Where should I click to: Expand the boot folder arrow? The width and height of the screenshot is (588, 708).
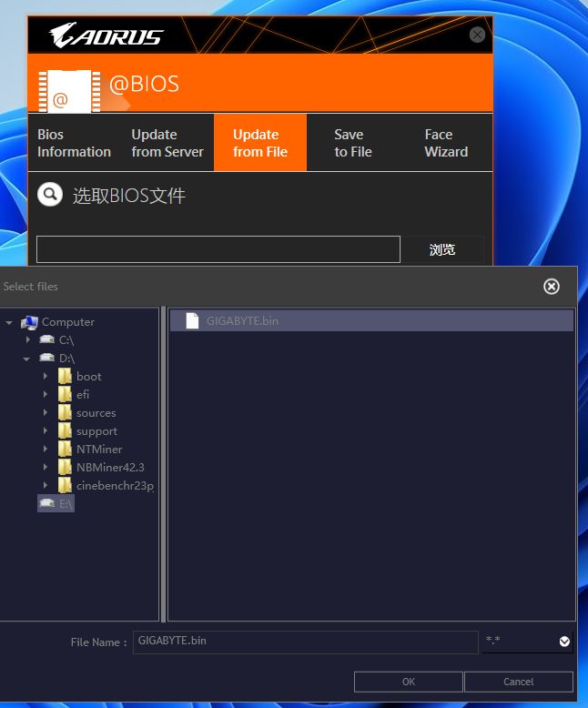pyautogui.click(x=46, y=376)
